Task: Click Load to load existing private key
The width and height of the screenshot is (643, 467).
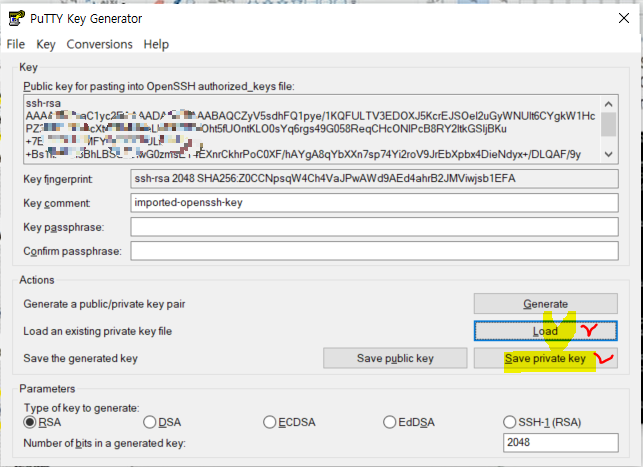Action: [545, 331]
